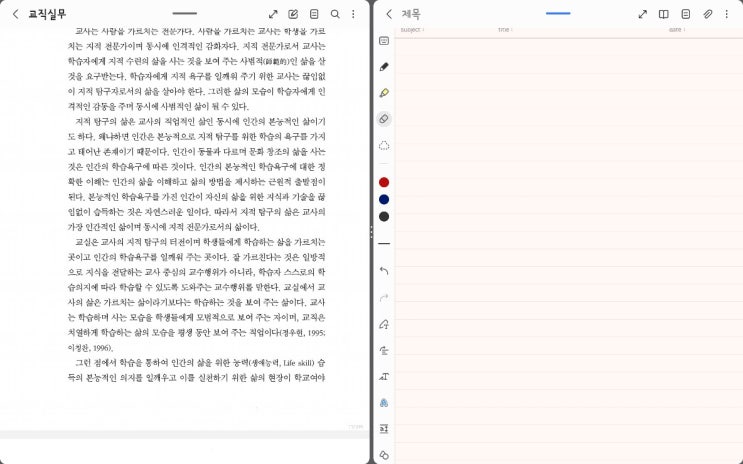
Task: Choose the black pen color
Action: (x=384, y=217)
